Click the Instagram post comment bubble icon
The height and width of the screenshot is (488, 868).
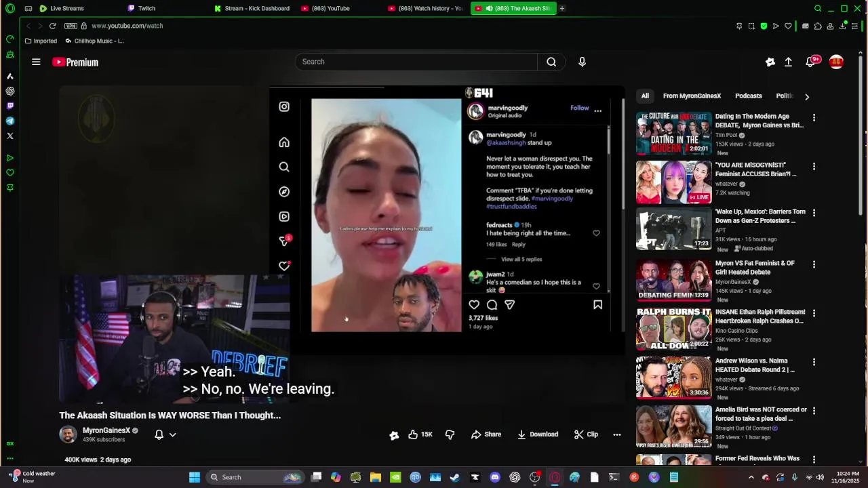[492, 305]
